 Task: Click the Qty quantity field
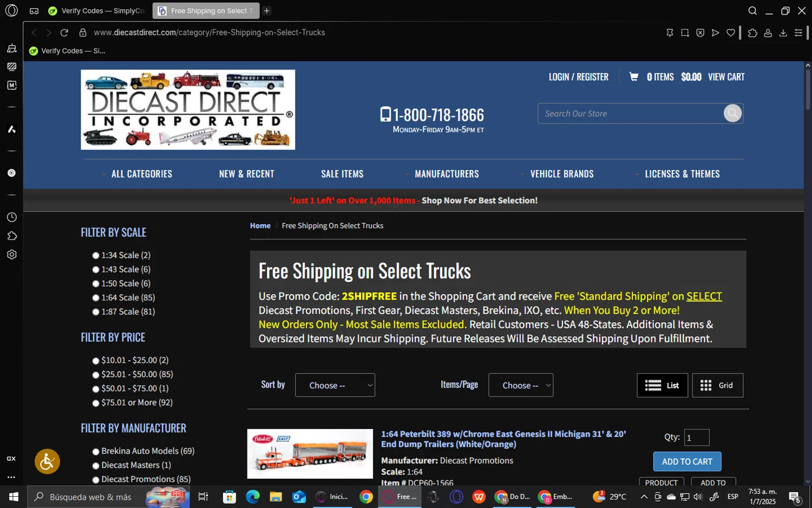coord(697,438)
